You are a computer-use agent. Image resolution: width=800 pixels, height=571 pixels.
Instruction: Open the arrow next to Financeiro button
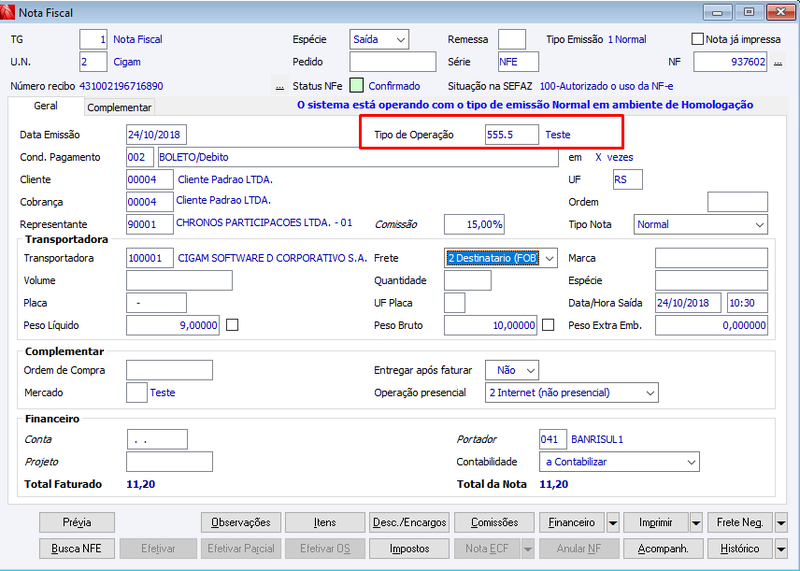613,523
